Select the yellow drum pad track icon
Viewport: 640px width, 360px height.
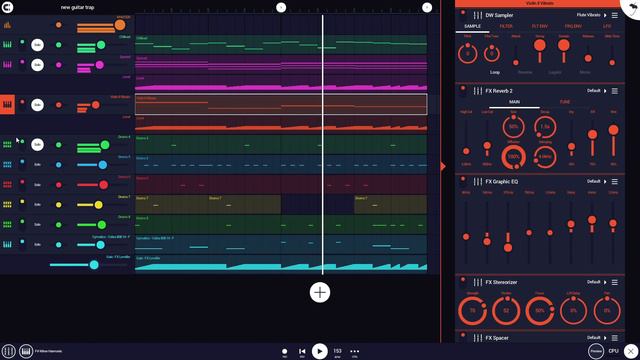coord(7,204)
